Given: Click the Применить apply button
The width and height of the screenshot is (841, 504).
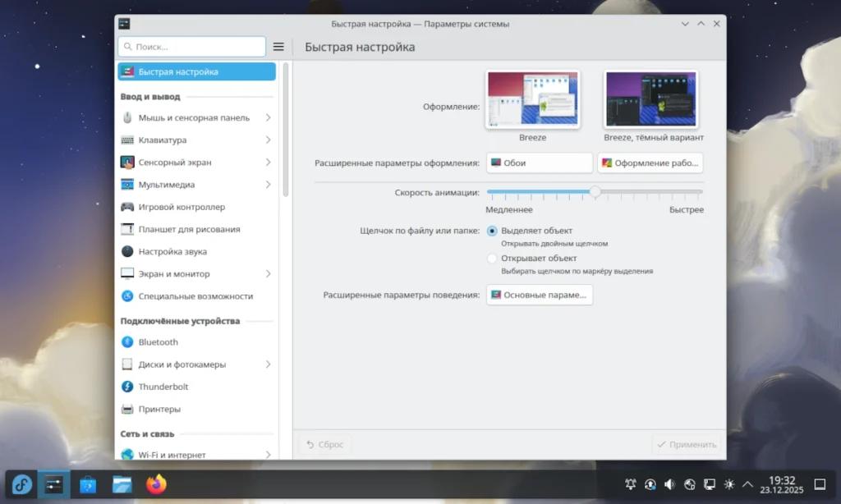Looking at the screenshot, I should click(687, 444).
